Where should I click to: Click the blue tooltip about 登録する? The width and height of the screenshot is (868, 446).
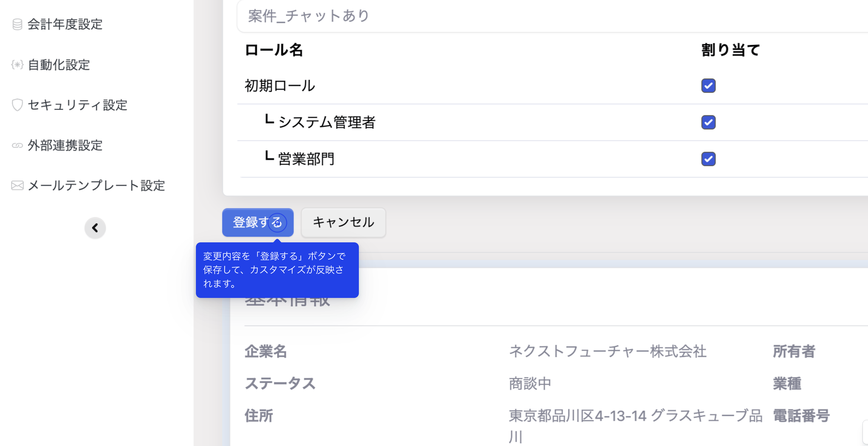[x=277, y=270]
